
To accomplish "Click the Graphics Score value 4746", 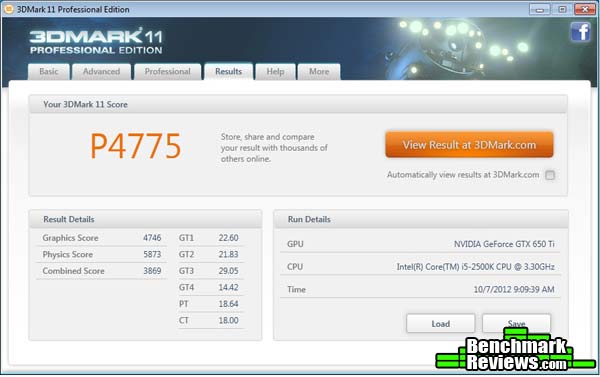I will (152, 238).
